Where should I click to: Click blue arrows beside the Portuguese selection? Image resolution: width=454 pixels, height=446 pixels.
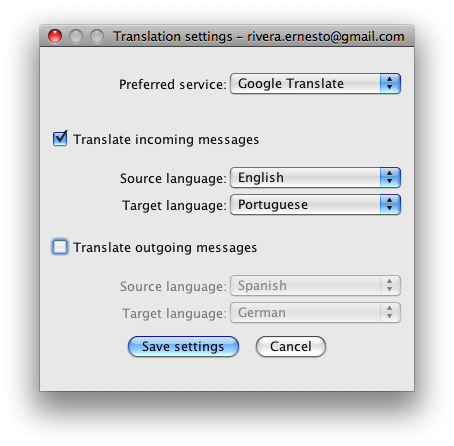390,205
